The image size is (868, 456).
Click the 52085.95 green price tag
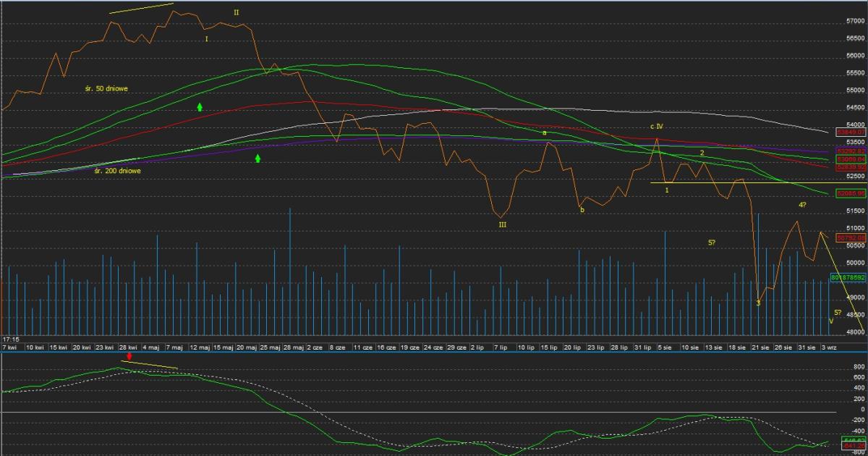[x=851, y=194]
